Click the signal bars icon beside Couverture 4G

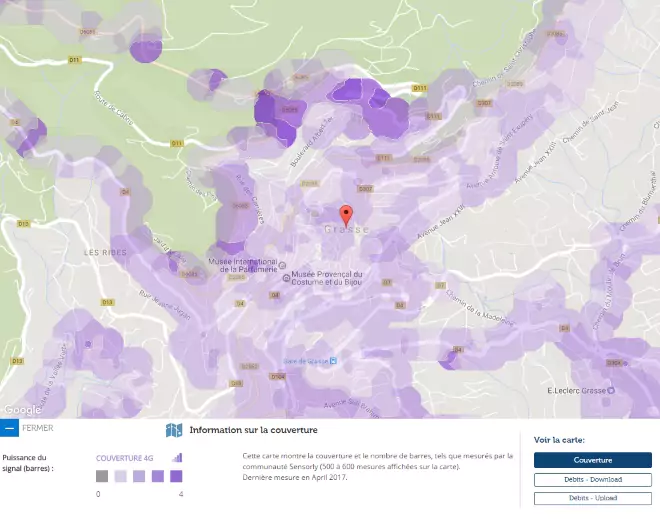tap(177, 457)
